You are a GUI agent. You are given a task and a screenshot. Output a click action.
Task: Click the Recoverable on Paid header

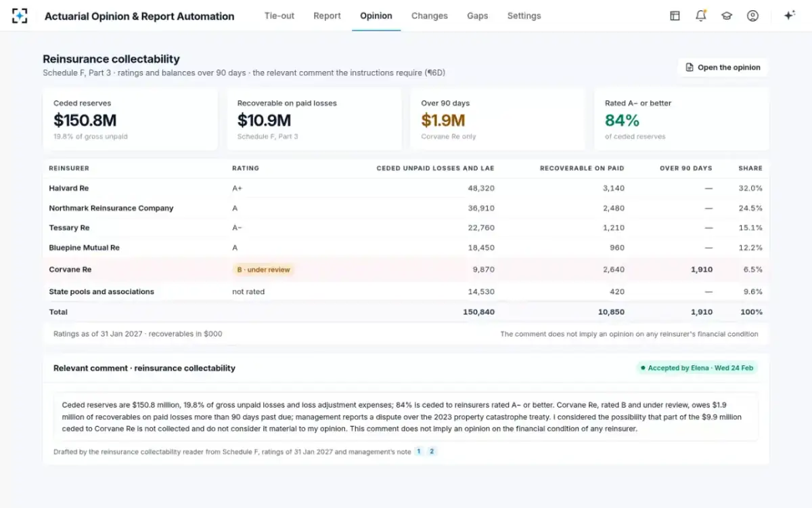pyautogui.click(x=582, y=168)
